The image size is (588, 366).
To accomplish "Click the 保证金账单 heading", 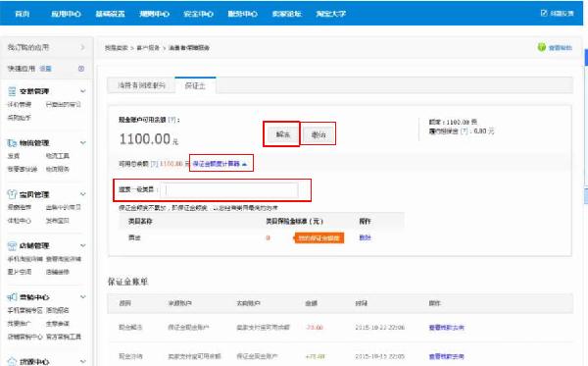I will [x=127, y=282].
